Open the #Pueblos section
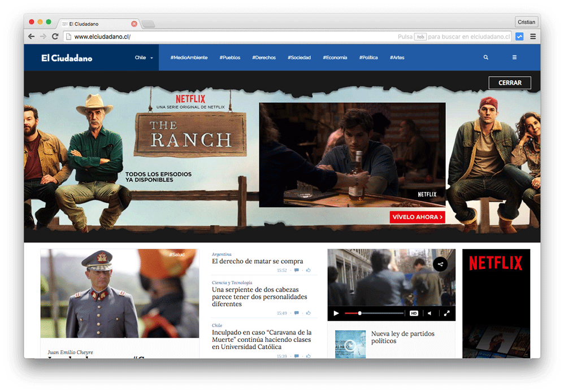Viewport: 564px width, 392px height. pyautogui.click(x=230, y=58)
